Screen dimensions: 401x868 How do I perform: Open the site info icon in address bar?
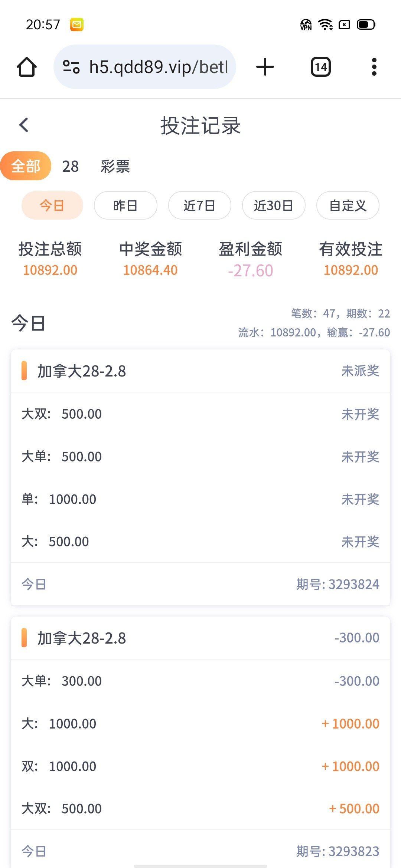[71, 67]
